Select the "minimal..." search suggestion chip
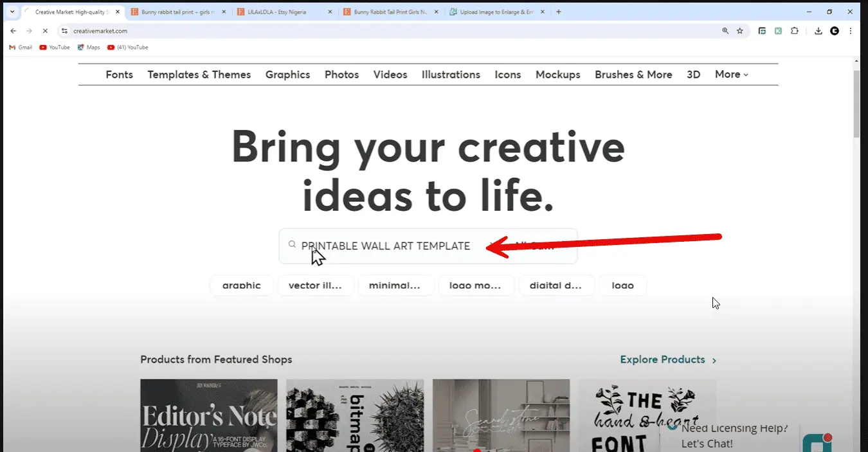Screen dimensions: 868x452 point(394,285)
